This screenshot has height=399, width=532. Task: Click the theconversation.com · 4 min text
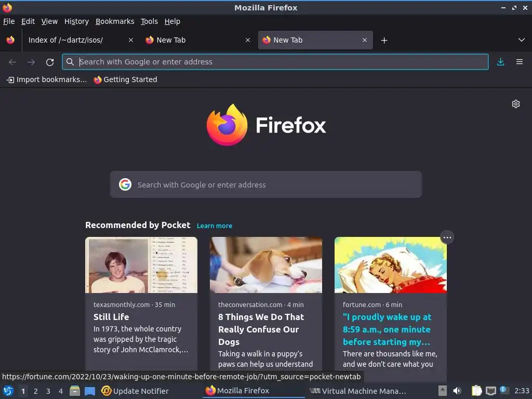coord(261,304)
